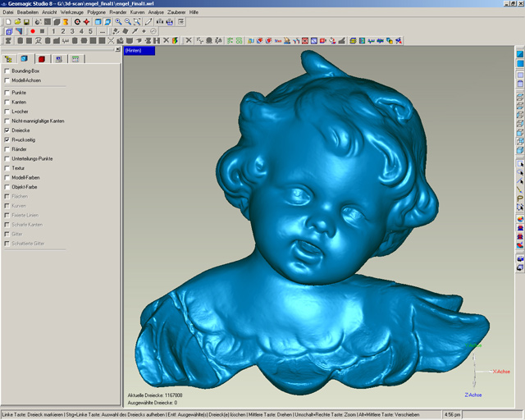
Task: Enable the Löcher checkbox
Action: (x=7, y=112)
